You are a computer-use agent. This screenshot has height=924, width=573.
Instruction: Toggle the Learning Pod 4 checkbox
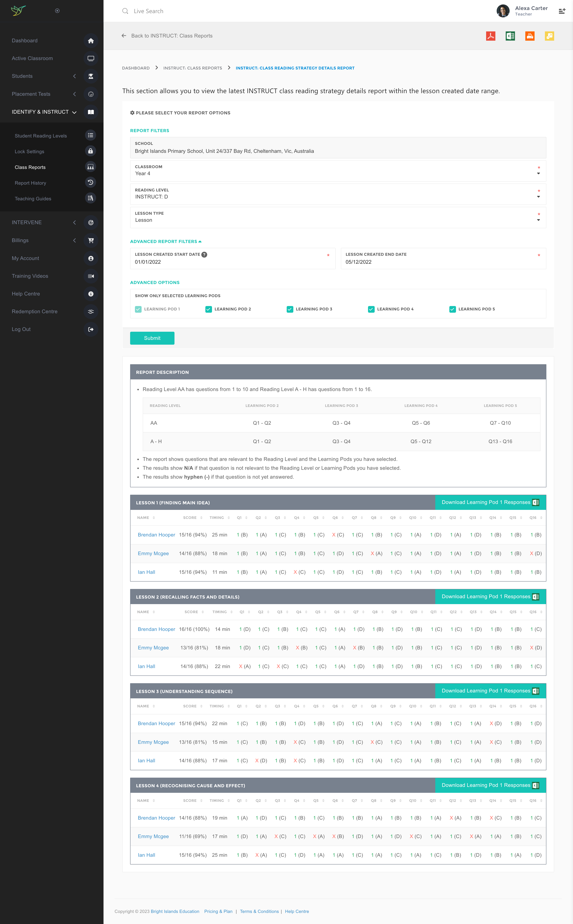click(x=371, y=309)
